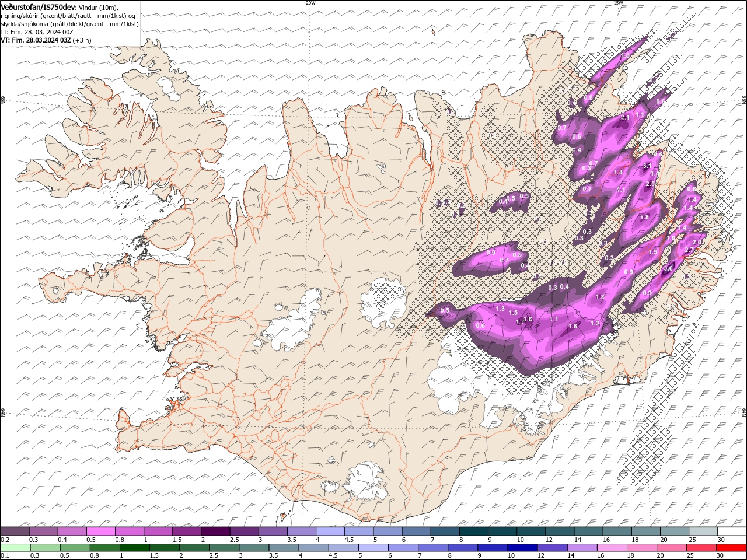Viewport: 747px width, 560px height.
Task: Select the white swatch ending the upper legend
Action: click(x=732, y=531)
